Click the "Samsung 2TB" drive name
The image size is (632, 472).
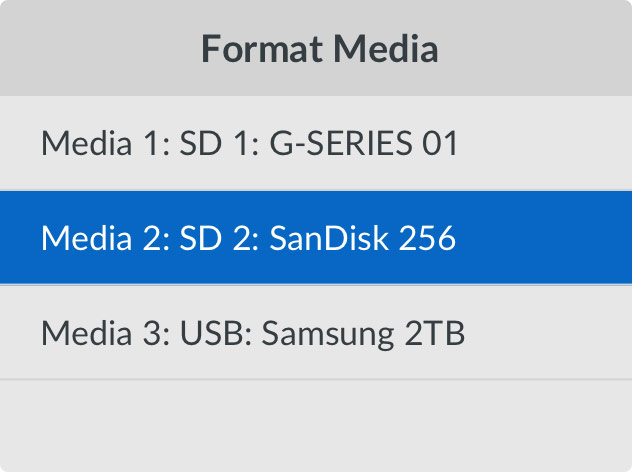[364, 332]
